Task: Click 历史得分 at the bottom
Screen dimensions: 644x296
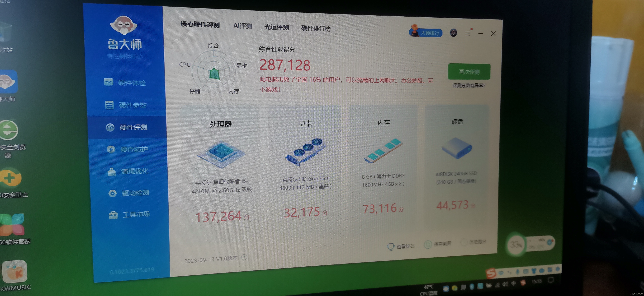Action: 473,242
